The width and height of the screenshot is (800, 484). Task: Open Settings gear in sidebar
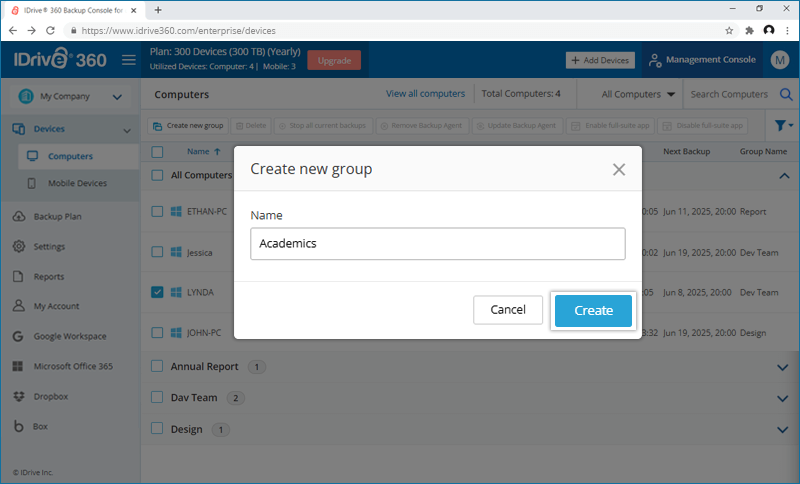point(48,246)
